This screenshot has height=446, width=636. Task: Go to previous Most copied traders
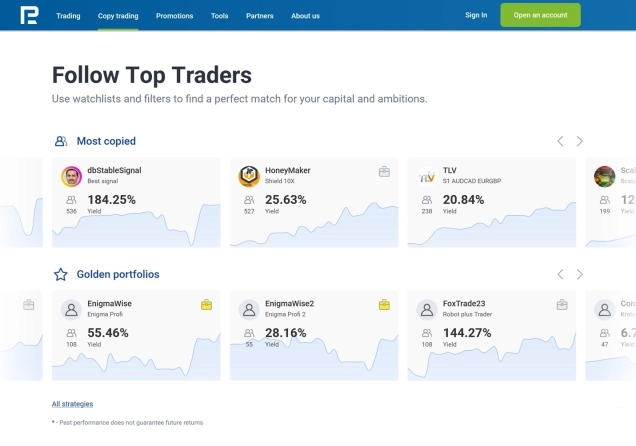click(560, 141)
